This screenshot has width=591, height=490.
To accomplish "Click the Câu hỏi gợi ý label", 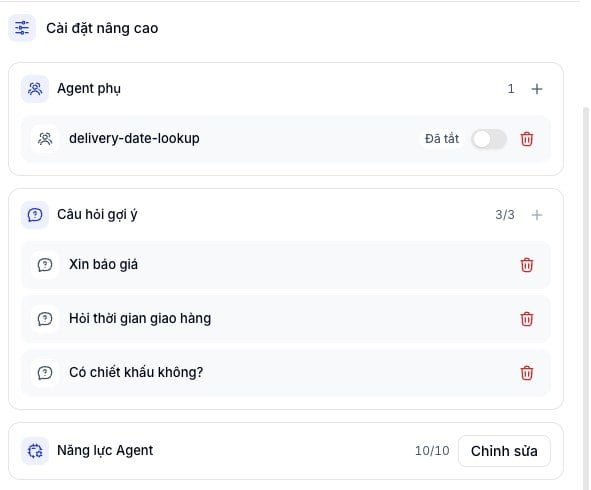I will coord(97,215).
